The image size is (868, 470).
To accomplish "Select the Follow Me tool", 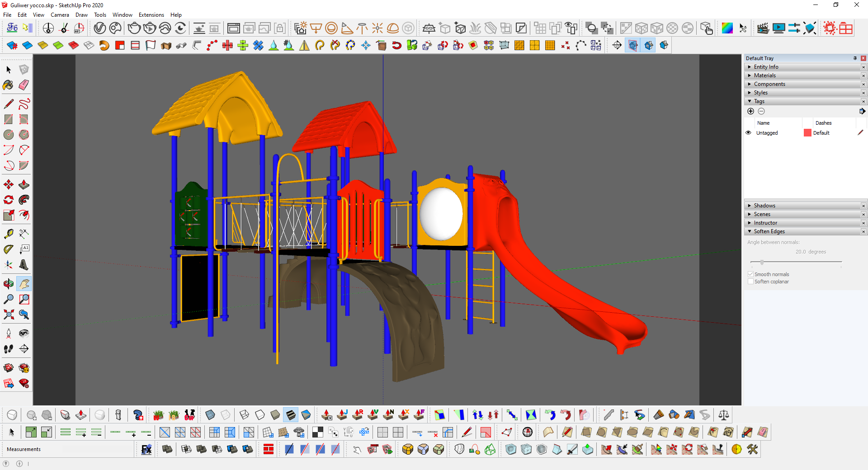I will tap(24, 200).
